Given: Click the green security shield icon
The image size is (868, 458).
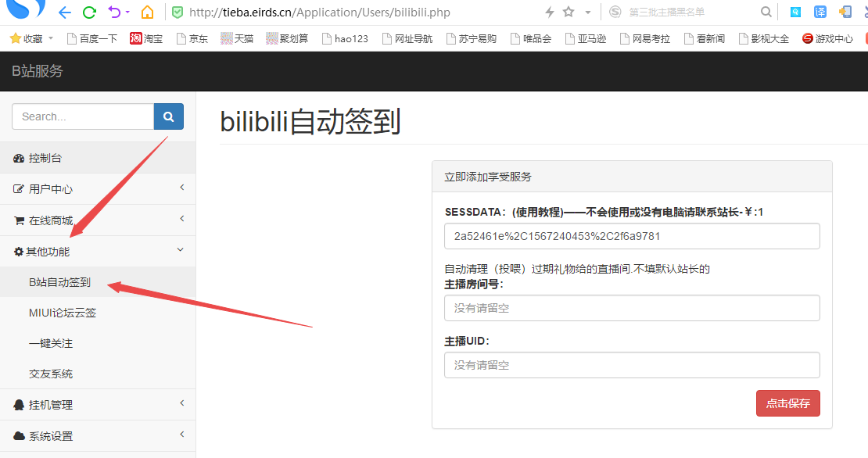Looking at the screenshot, I should [x=178, y=13].
